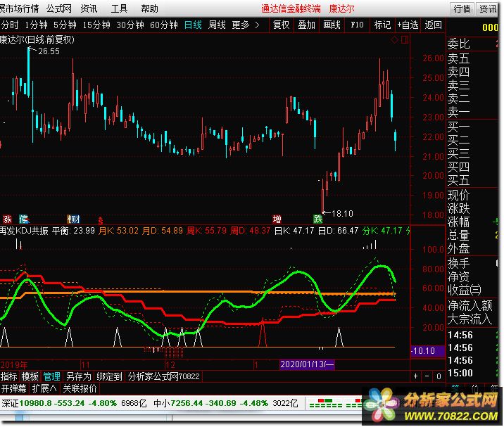Viewport: 504px width, 427px height.
Task: Expand the 更多 period options
Action: (x=244, y=25)
